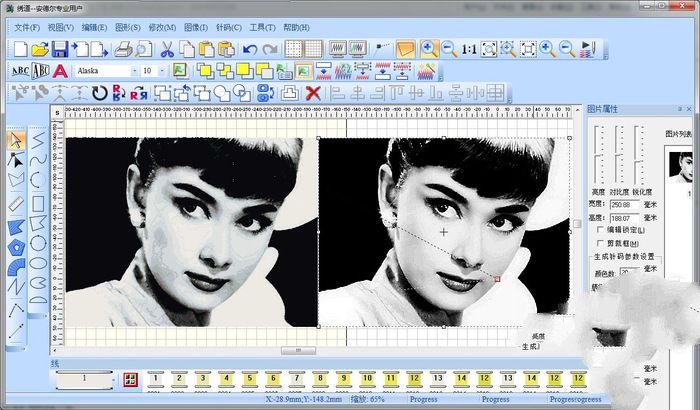Open the 图形(S) menu
Viewport: 700px width, 410px height.
(128, 28)
